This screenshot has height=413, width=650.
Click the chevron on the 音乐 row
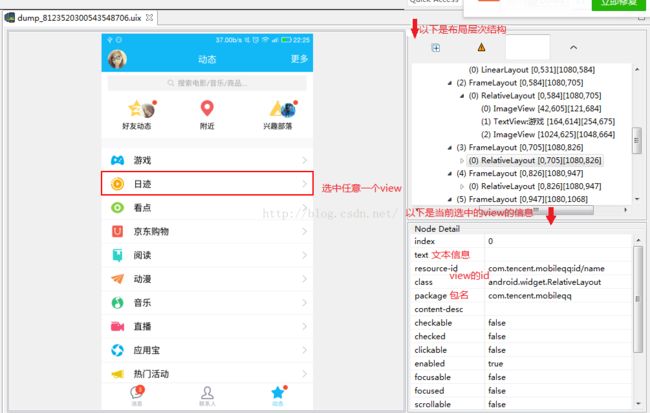pyautogui.click(x=304, y=303)
